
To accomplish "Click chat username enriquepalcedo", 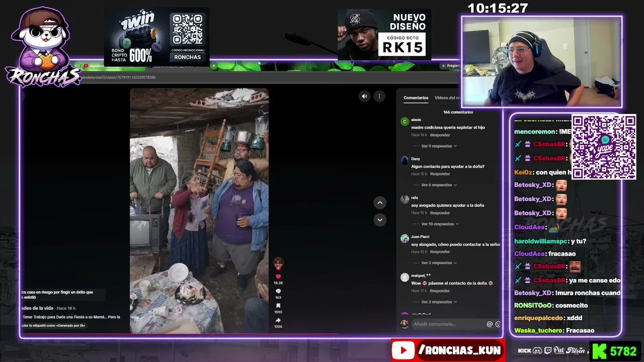I will coord(539,318).
